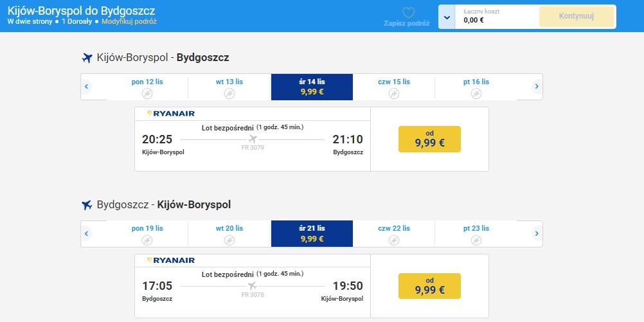
Task: Select return date pon 19 lis
Action: click(147, 233)
